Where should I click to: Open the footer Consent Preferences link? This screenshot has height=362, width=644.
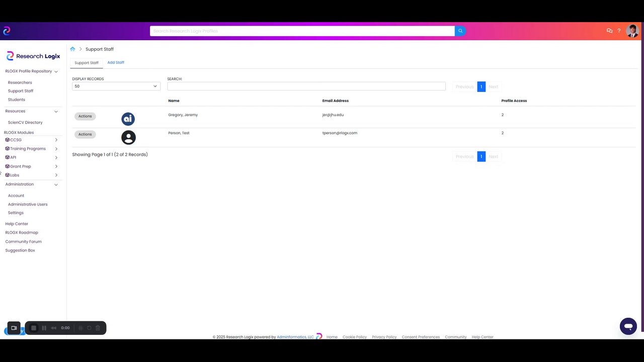[x=421, y=337]
